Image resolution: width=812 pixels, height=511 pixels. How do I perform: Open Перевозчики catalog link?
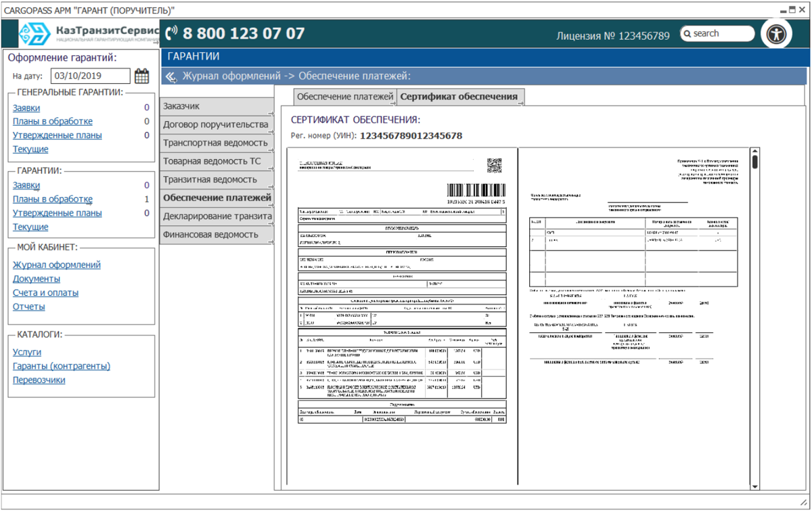point(39,380)
